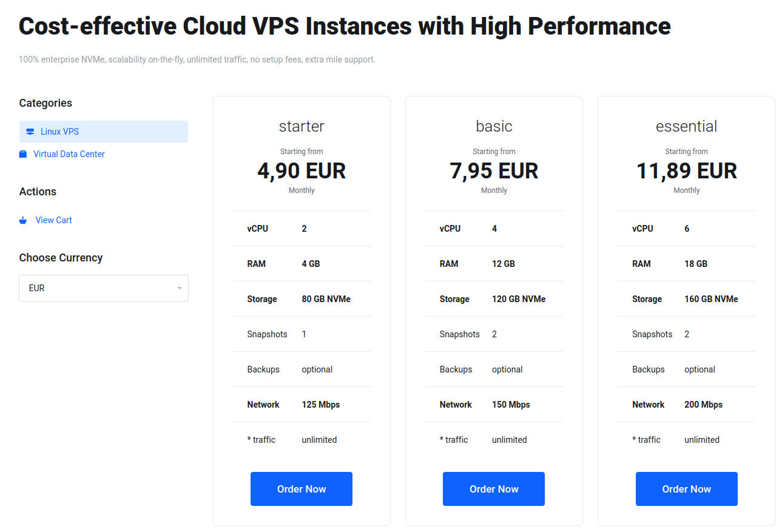The width and height of the screenshot is (782, 532).
Task: Click the essential plan title
Action: [x=686, y=126]
